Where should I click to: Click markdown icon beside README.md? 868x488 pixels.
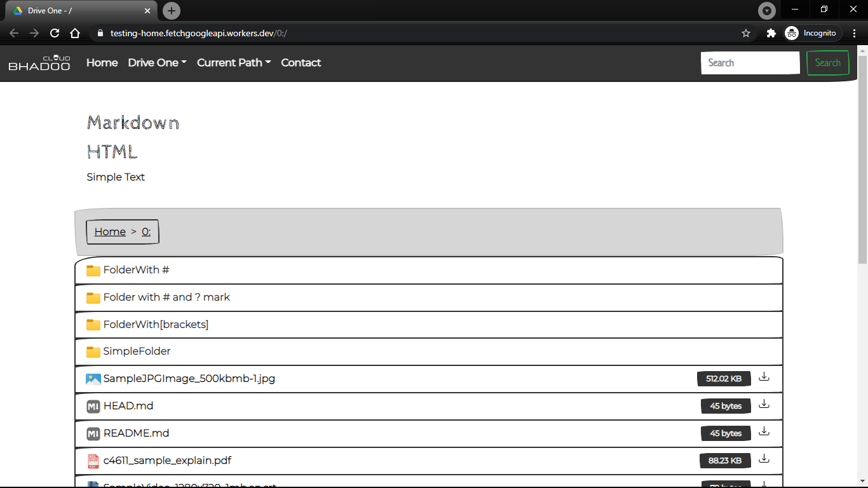click(x=93, y=434)
